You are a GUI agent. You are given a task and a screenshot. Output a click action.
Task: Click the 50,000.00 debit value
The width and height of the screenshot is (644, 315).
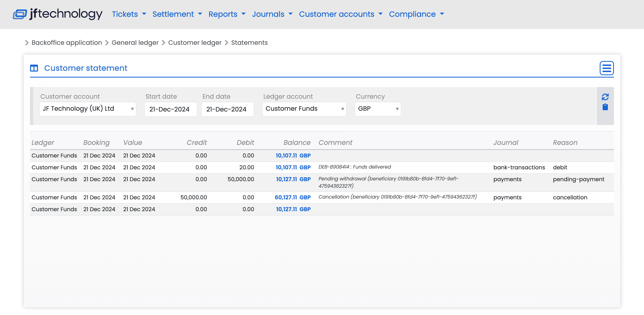(241, 179)
